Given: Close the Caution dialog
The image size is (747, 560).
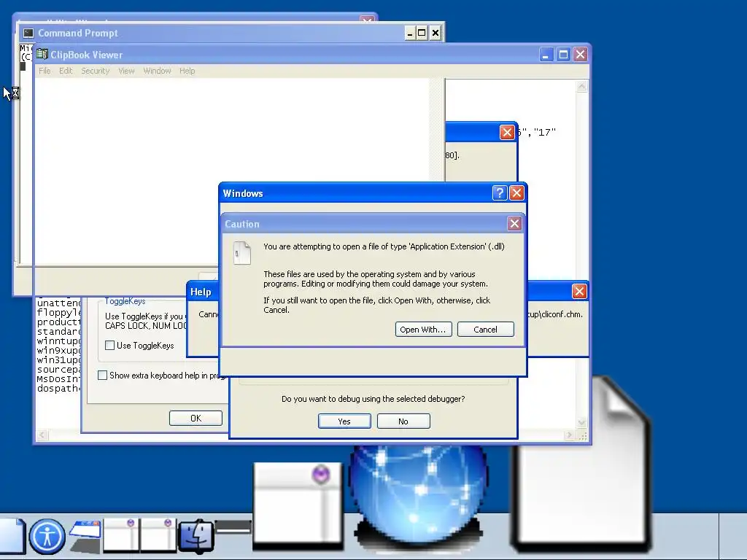Looking at the screenshot, I should point(514,223).
